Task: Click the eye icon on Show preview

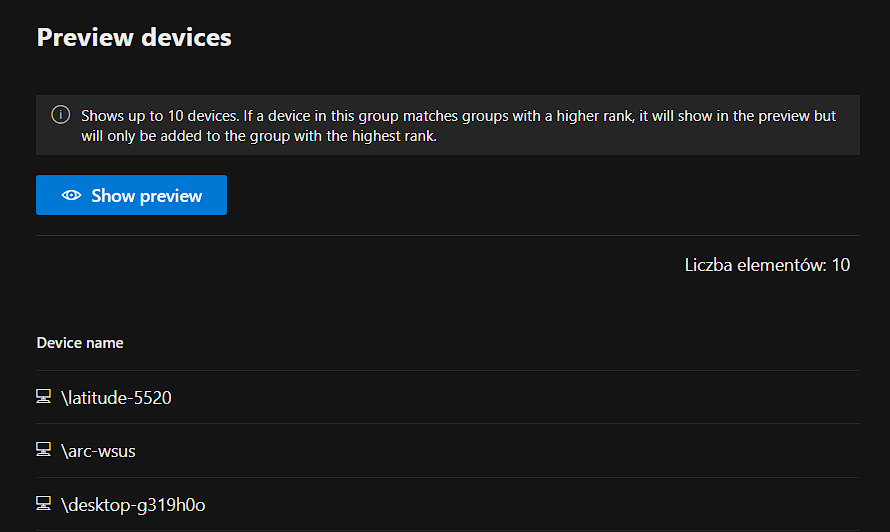Action: [x=71, y=196]
